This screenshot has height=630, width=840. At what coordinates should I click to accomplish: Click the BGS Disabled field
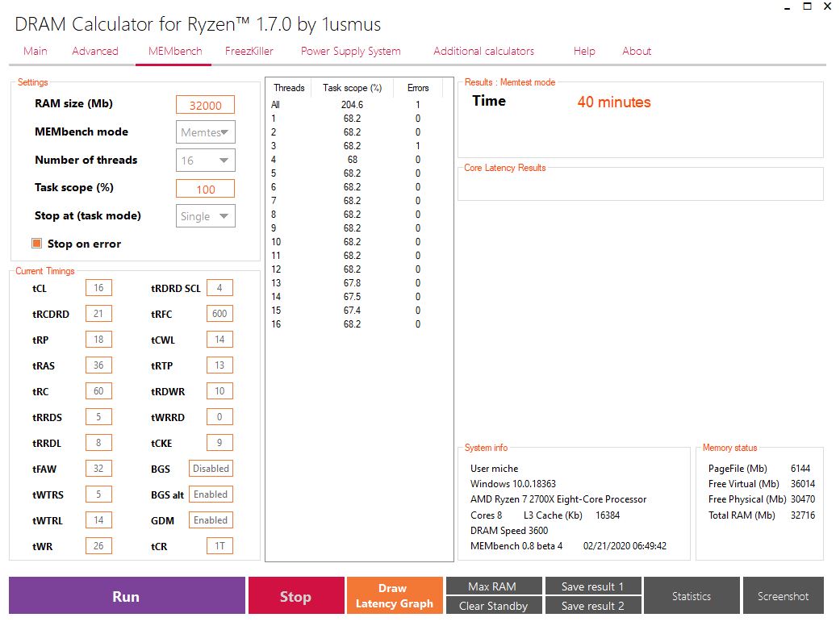[211, 468]
